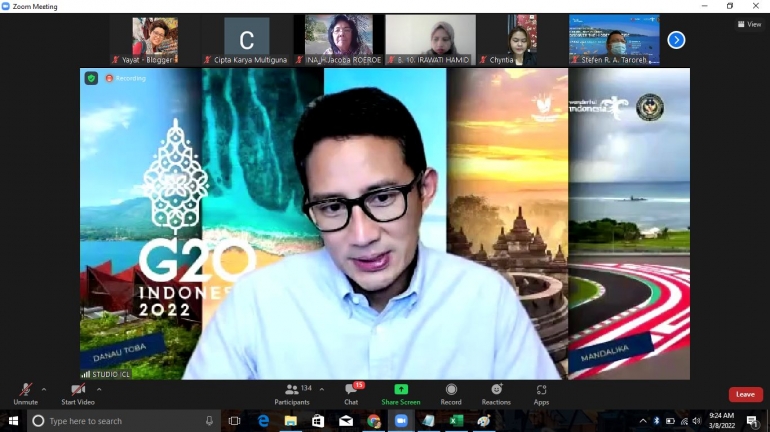Expand audio options arrow beside Unmute
The height and width of the screenshot is (432, 770).
coord(44,389)
